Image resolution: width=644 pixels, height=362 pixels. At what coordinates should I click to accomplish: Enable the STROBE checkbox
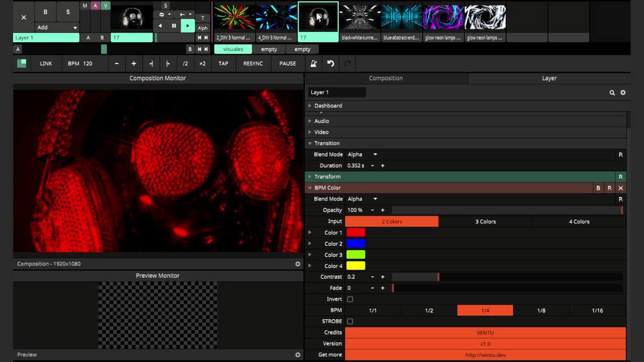click(350, 322)
